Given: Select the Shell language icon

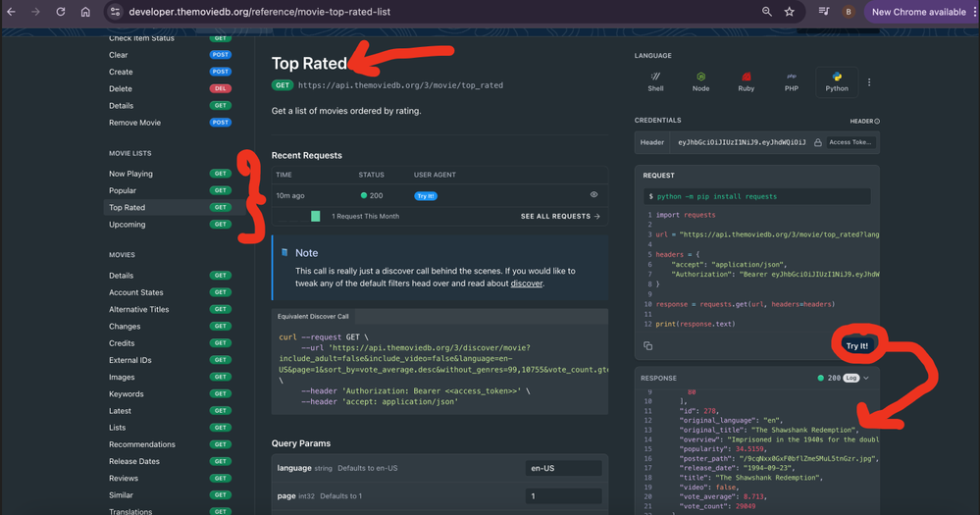Looking at the screenshot, I should (655, 81).
